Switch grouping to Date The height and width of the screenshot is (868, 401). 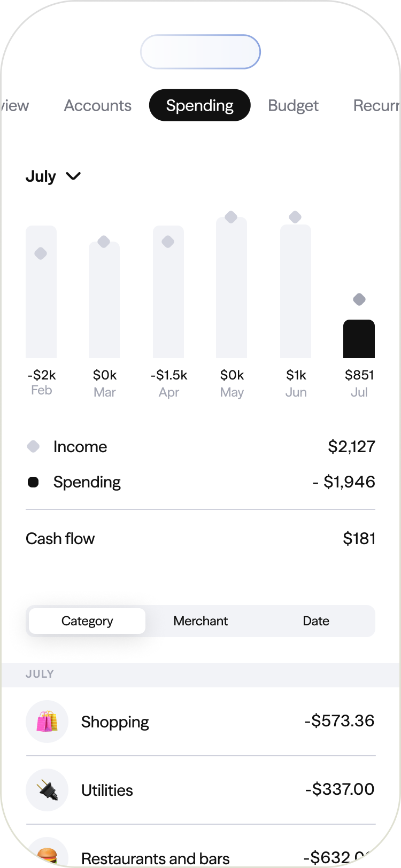pos(316,621)
